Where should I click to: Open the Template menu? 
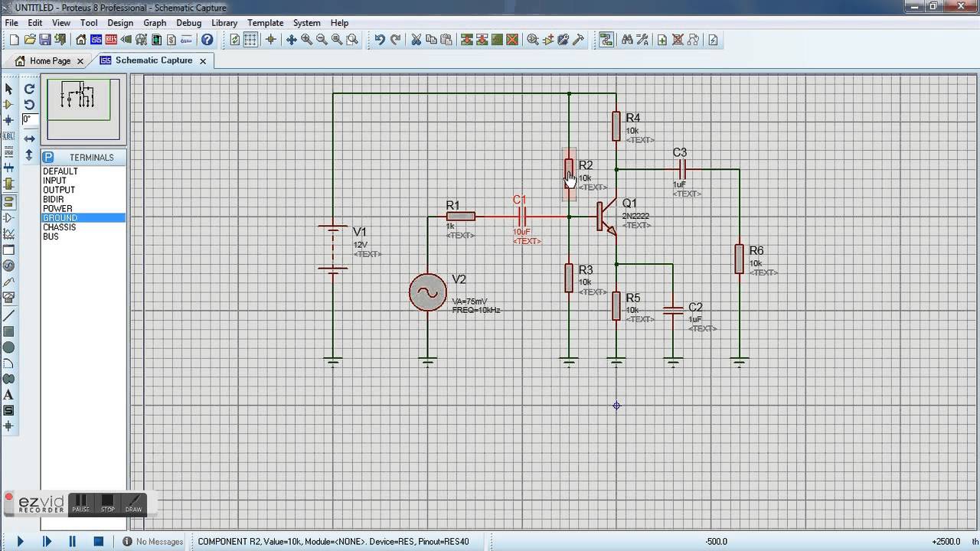point(266,23)
